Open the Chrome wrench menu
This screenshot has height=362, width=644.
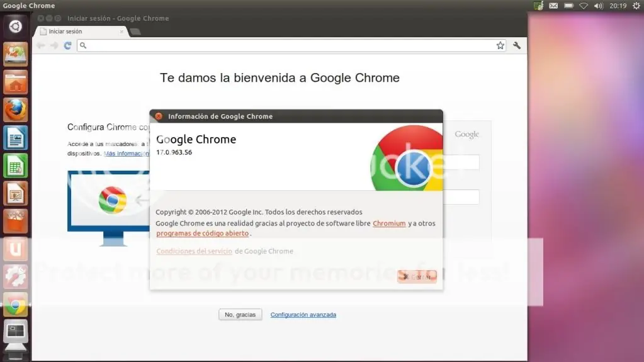point(517,45)
